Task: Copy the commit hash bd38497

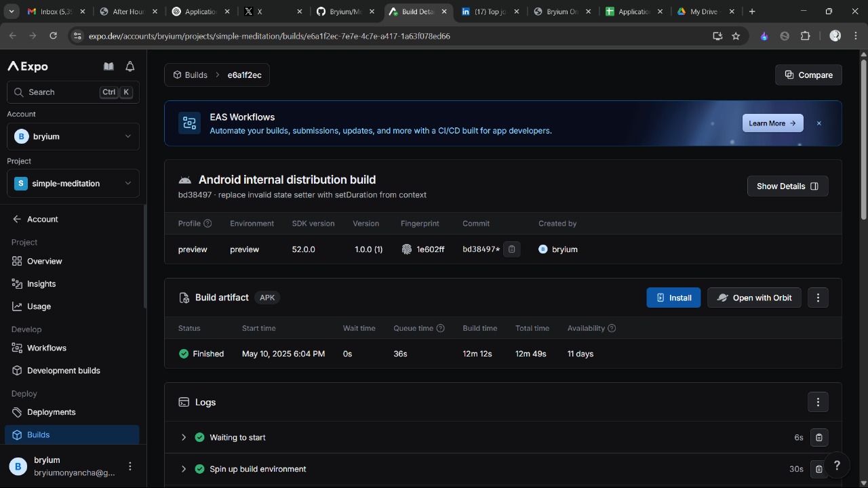Action: coord(511,249)
